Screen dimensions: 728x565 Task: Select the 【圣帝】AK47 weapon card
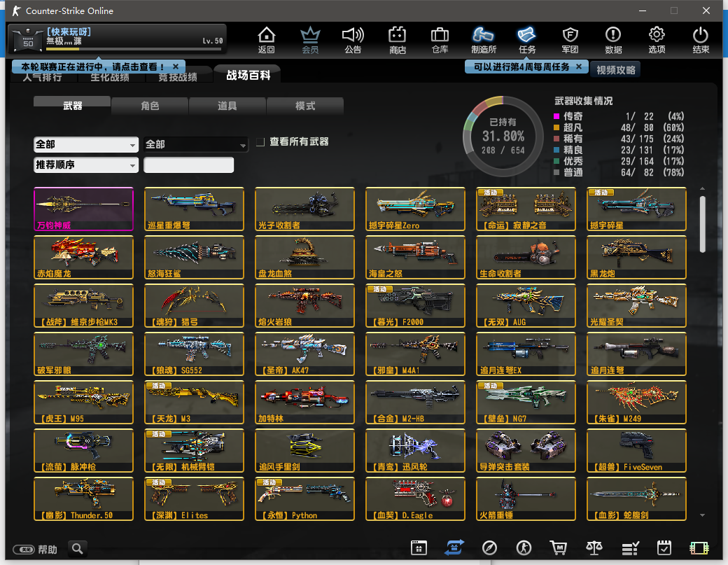(x=304, y=354)
